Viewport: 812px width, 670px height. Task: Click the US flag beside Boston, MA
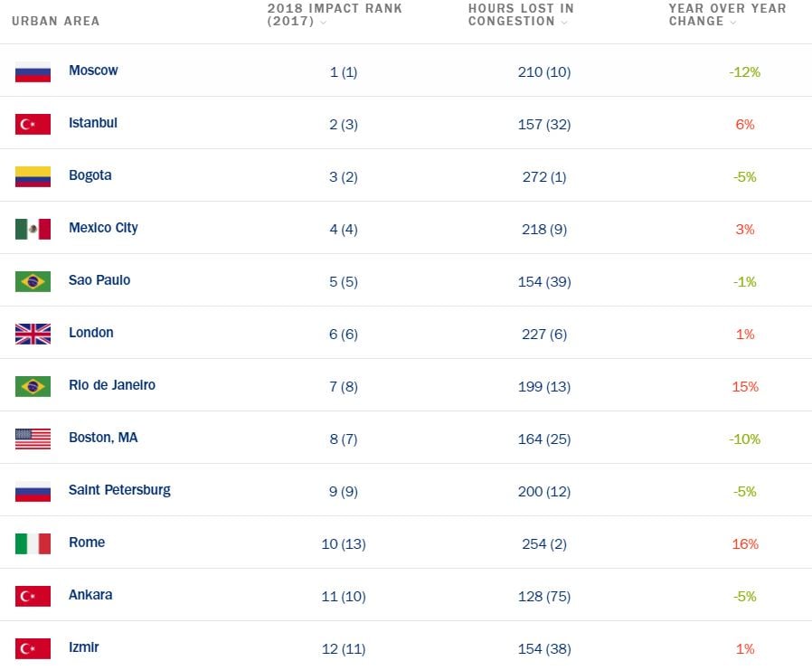click(33, 439)
